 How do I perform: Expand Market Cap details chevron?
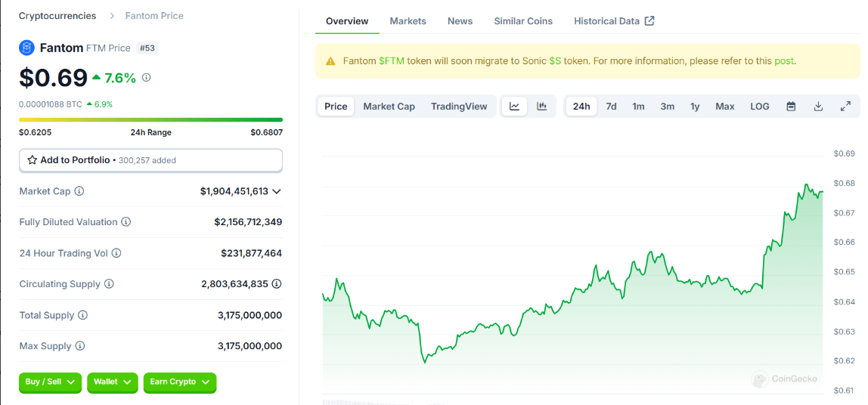277,191
